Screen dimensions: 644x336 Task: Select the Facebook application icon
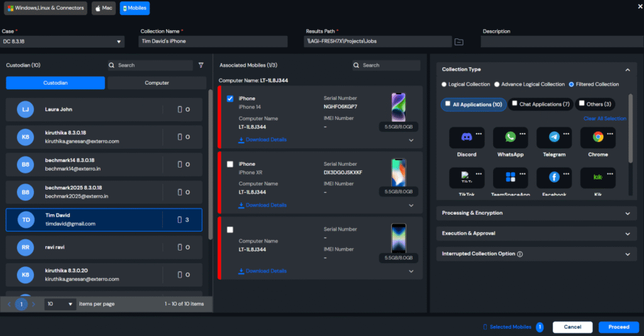[554, 178]
